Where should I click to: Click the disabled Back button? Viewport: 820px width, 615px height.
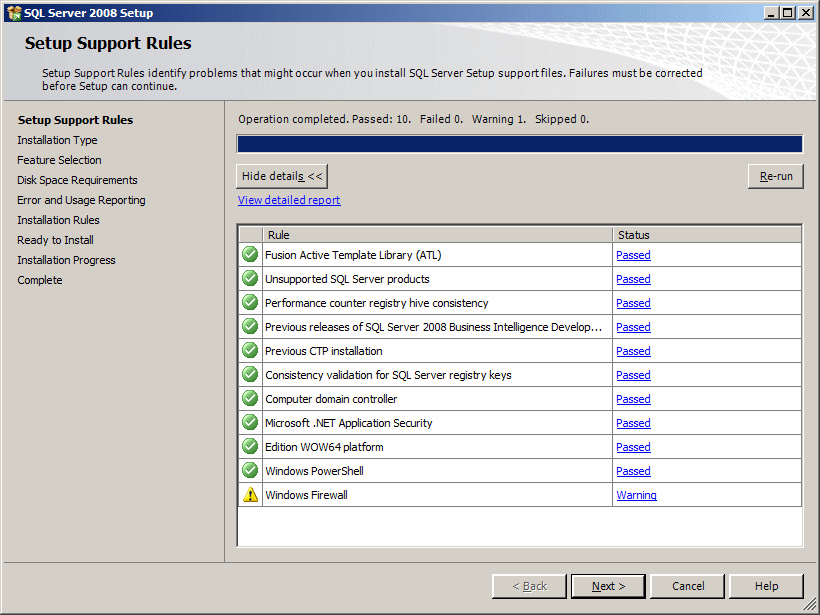[529, 586]
